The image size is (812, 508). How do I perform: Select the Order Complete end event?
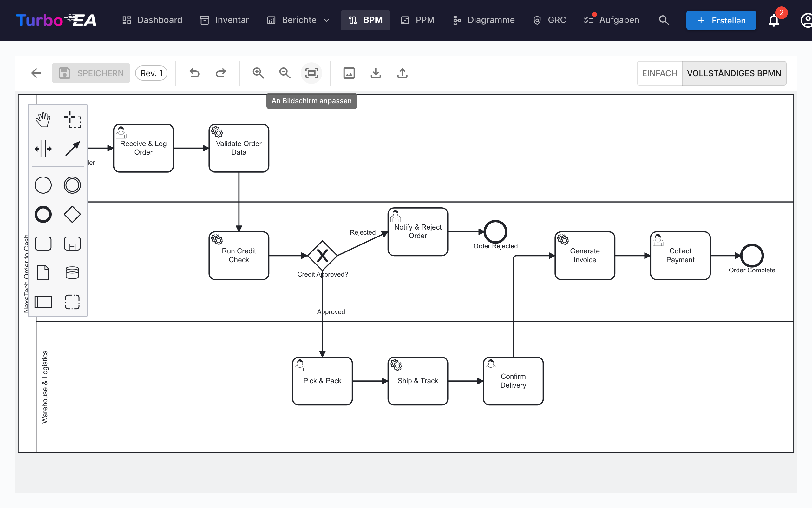752,255
